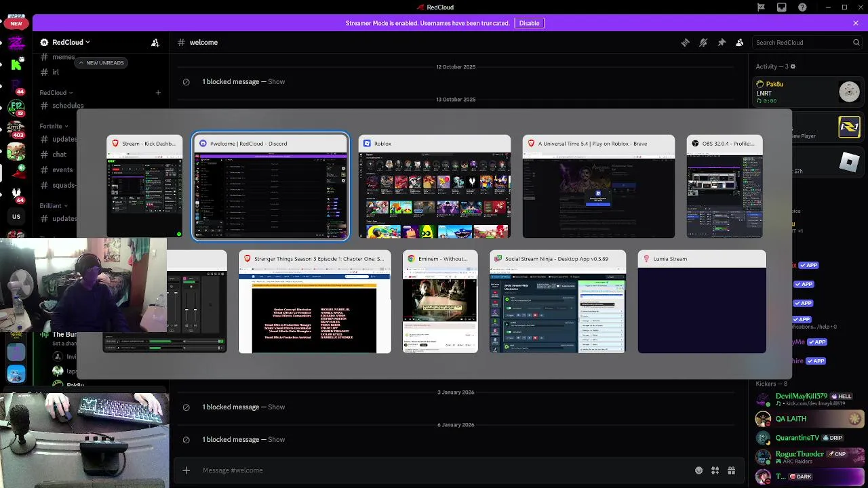Open server icon with 403 badge
The image size is (868, 488).
pos(16,129)
